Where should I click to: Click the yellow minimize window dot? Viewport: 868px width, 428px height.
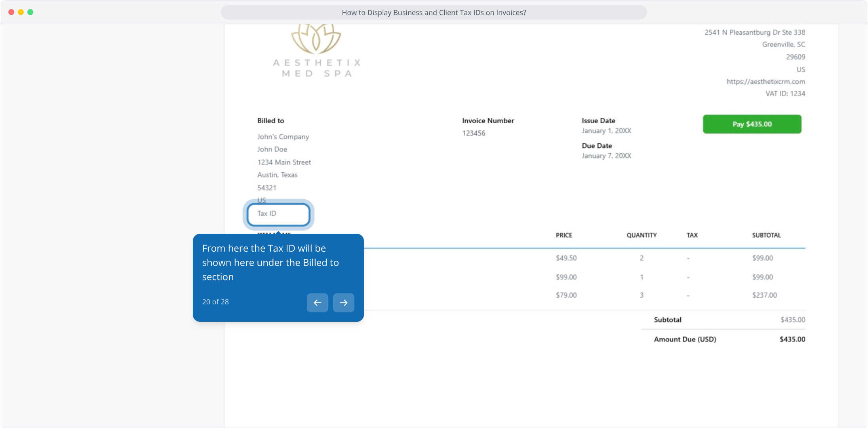click(21, 12)
